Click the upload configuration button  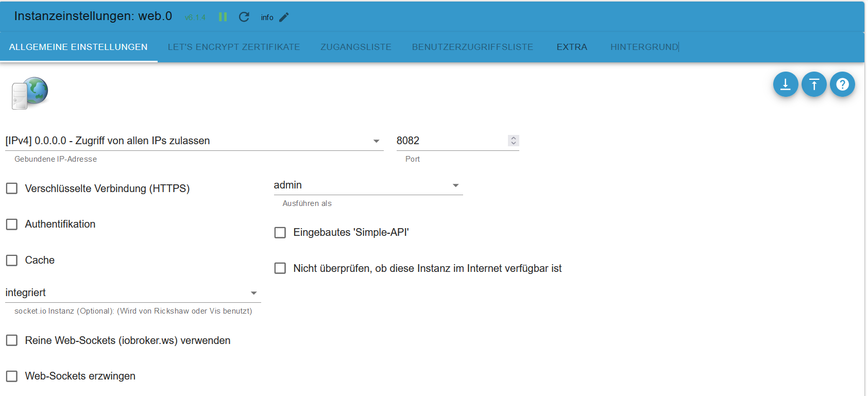814,84
